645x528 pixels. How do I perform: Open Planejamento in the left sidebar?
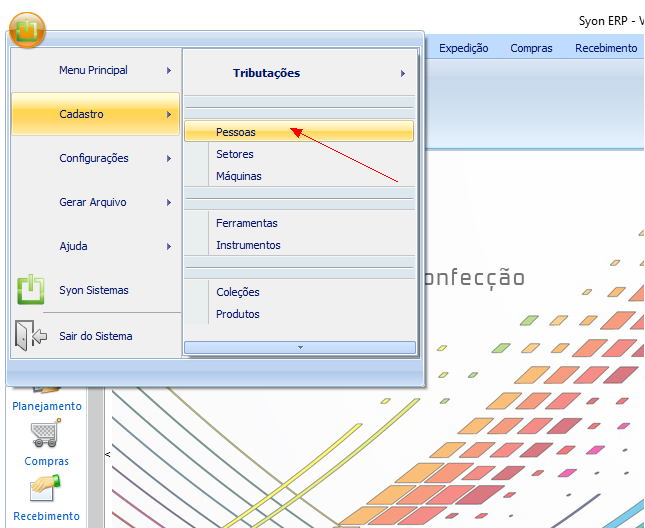pos(46,406)
